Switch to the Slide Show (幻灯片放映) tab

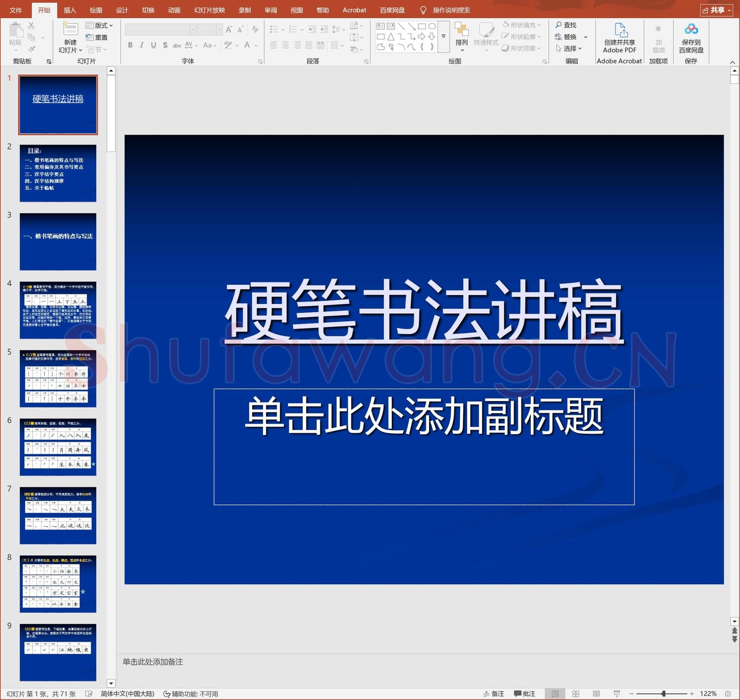tap(210, 10)
